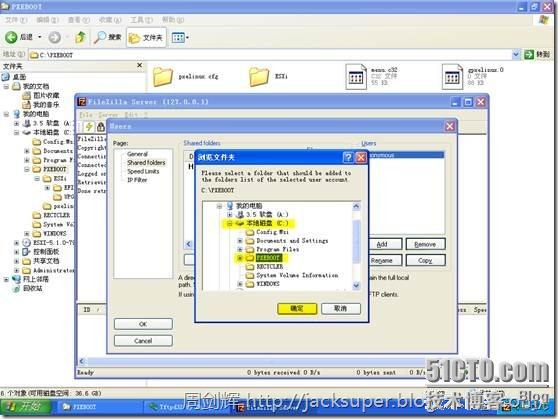Open Search (搜索) in Explorer toolbar
The height and width of the screenshot is (419, 558).
[x=108, y=37]
